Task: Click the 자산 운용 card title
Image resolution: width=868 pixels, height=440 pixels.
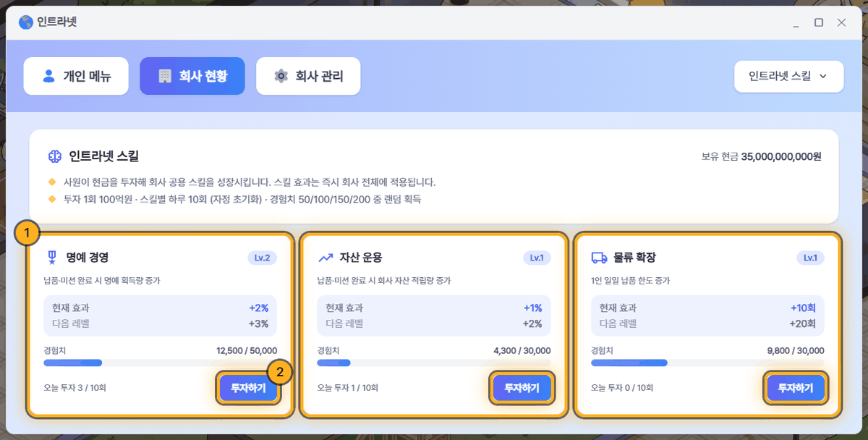Action: (360, 258)
